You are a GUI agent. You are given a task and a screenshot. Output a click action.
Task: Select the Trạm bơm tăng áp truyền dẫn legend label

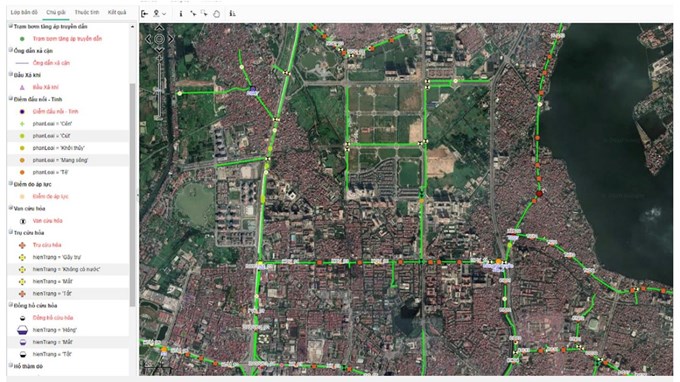67,39
